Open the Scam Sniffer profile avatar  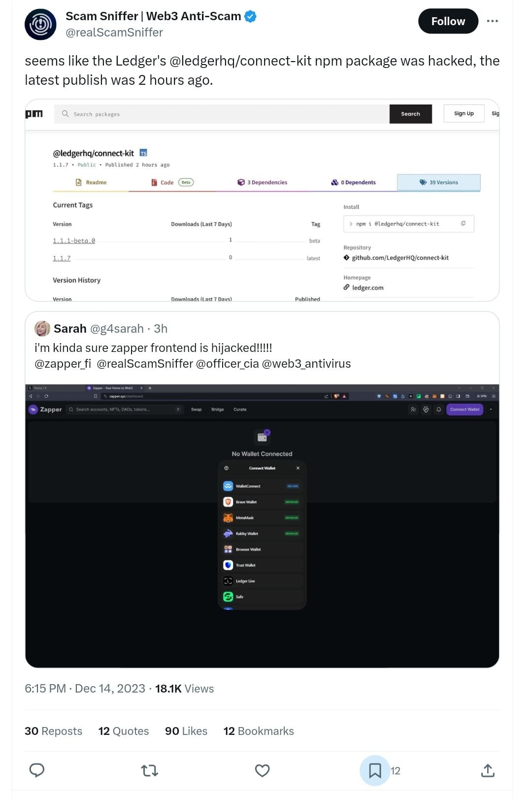pyautogui.click(x=40, y=24)
